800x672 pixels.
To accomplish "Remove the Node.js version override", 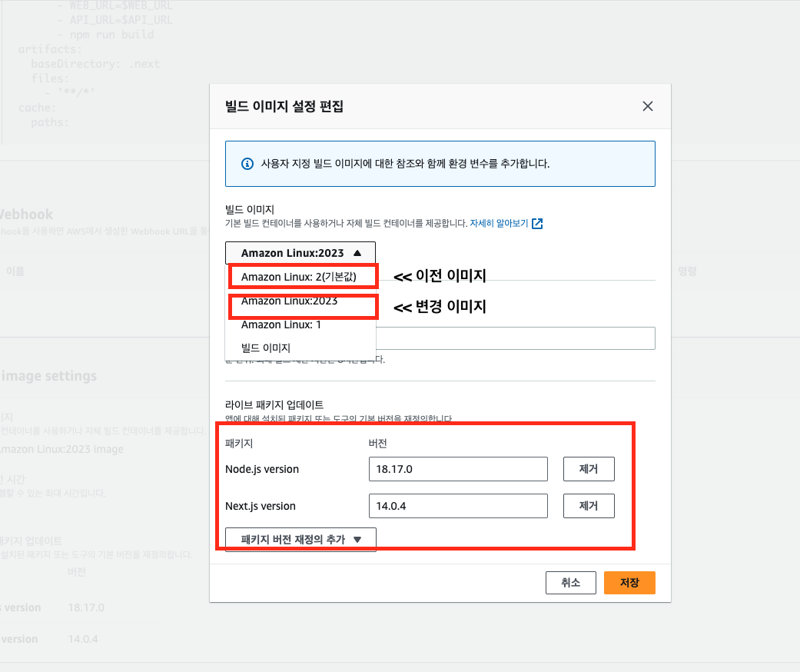I will (589, 469).
